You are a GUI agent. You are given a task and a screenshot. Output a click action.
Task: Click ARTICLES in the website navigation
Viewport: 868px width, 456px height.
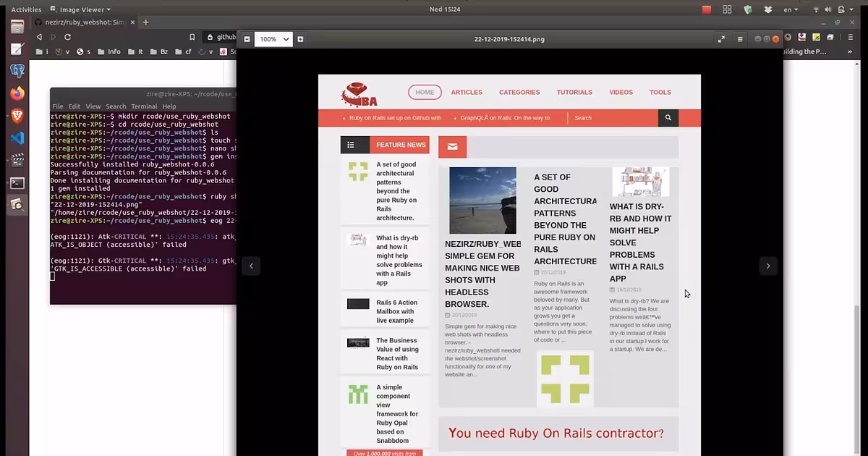coord(467,92)
